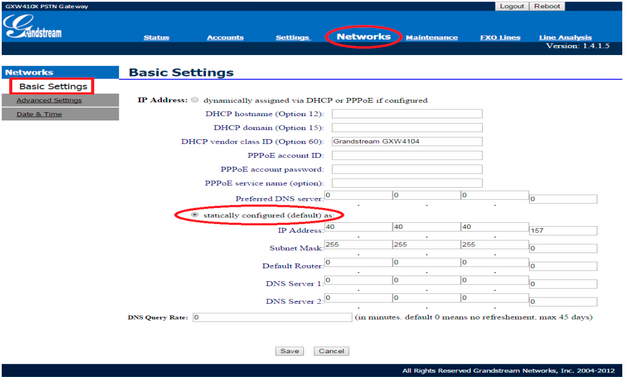Click Default Router fourth octet field
The height and width of the screenshot is (377, 625).
click(563, 267)
